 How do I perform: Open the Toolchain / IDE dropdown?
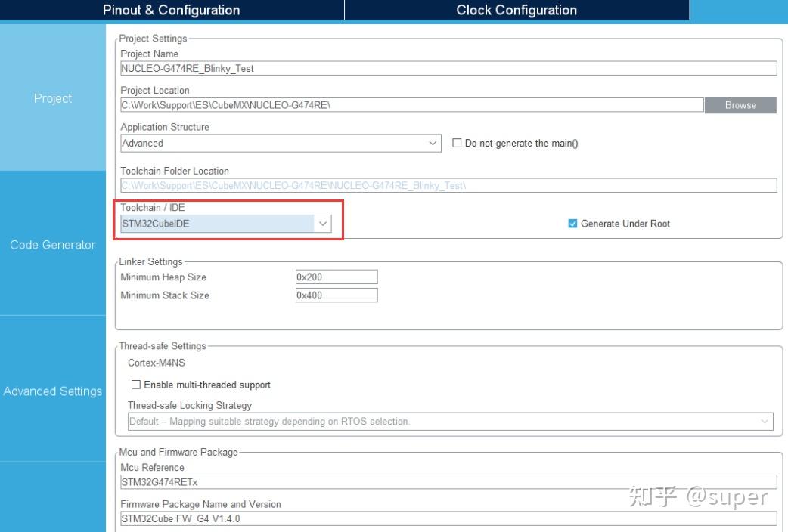(x=323, y=223)
